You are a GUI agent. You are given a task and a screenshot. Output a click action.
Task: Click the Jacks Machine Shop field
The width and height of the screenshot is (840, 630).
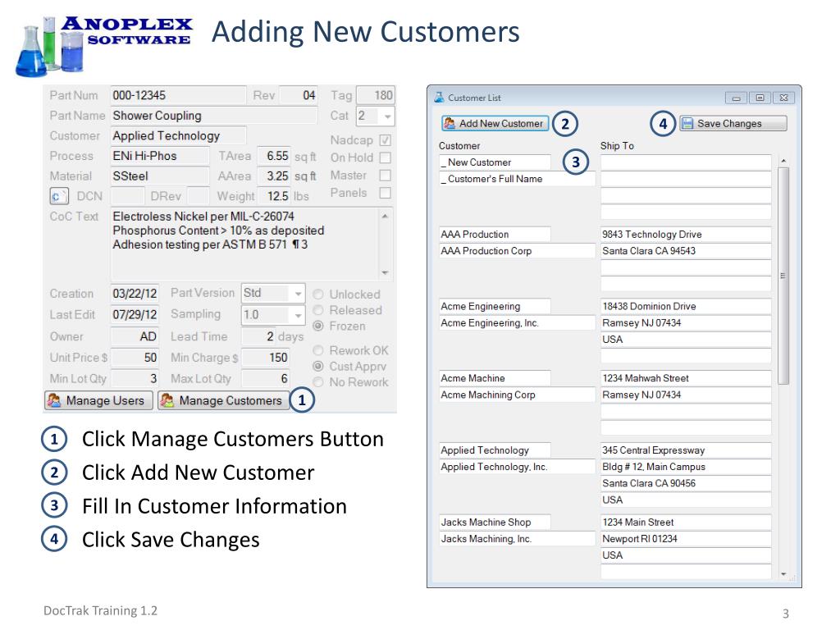[495, 522]
